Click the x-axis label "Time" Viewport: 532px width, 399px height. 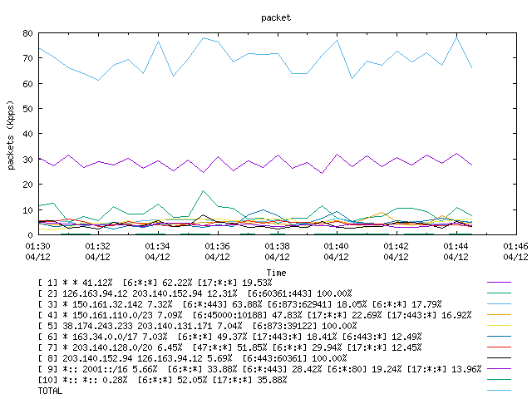tap(276, 273)
